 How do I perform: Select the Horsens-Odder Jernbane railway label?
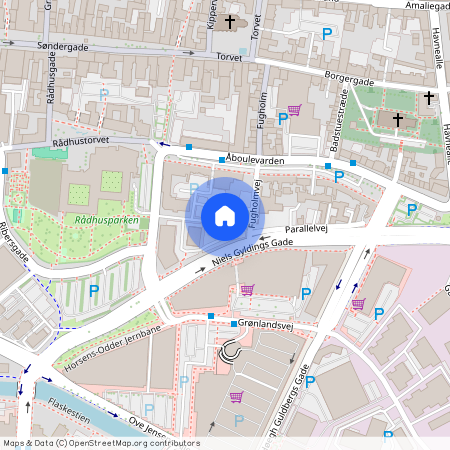coord(113,349)
